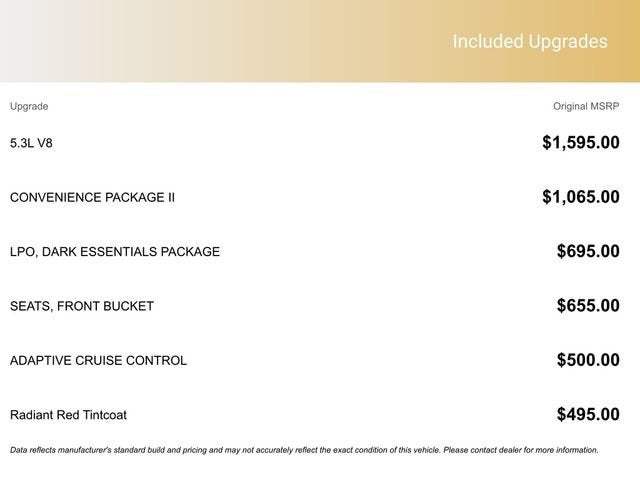640x480 pixels.
Task: Select the Adaptive Cruise Control upgrade
Action: click(x=98, y=360)
